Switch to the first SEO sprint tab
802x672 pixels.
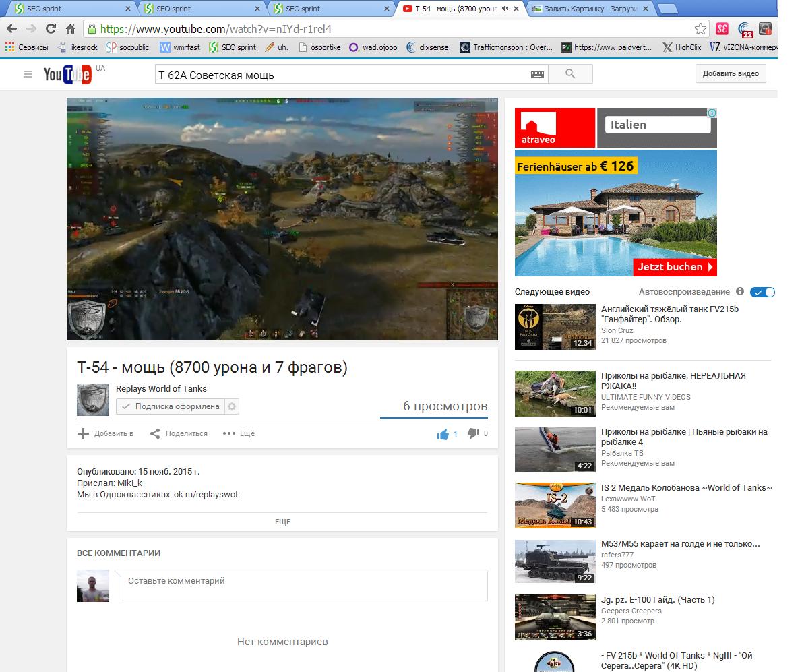pyautogui.click(x=67, y=9)
